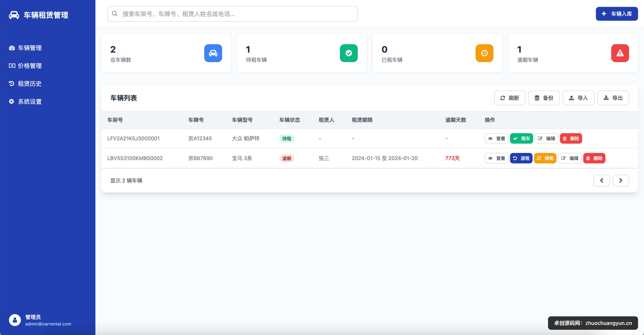Click the admin user avatar icon at bottom left
This screenshot has height=335, width=644.
click(15, 320)
